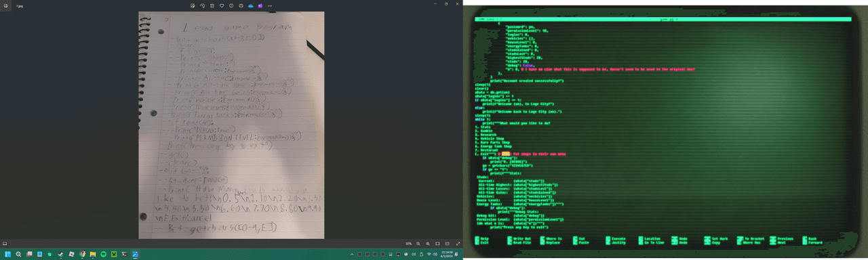This screenshot has width=868, height=260.
Task: Open the purple Clipchamp icon in Photos toolbar
Action: pyautogui.click(x=260, y=5)
